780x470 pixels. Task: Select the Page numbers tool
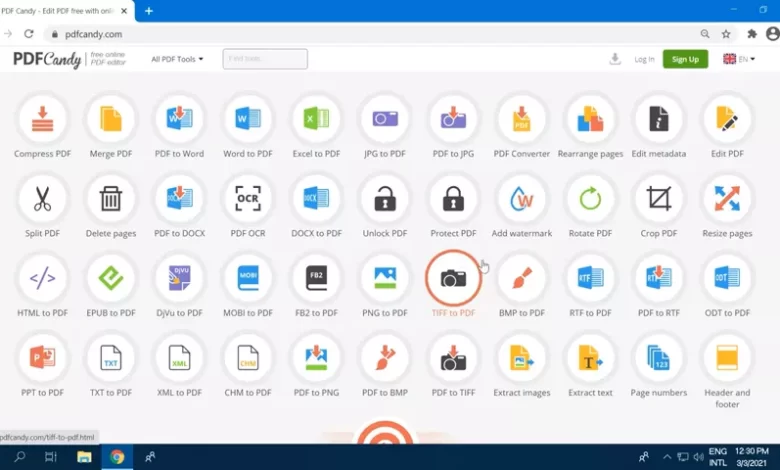click(x=658, y=358)
